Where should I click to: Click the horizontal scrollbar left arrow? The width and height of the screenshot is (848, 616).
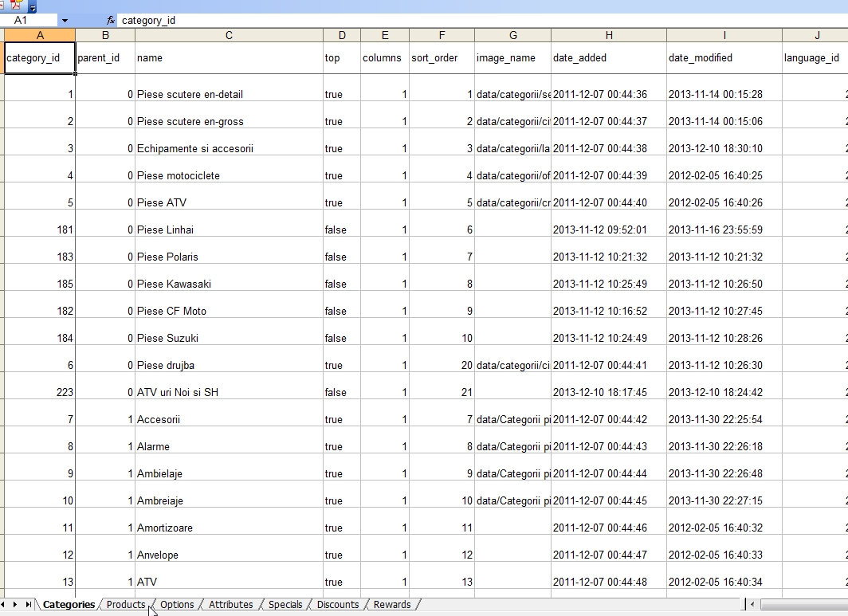(x=752, y=605)
